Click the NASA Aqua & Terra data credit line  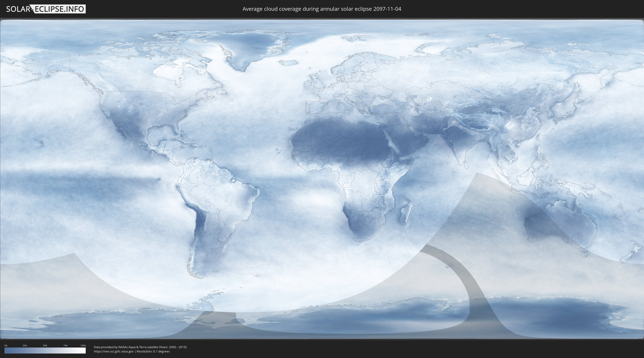(x=140, y=347)
